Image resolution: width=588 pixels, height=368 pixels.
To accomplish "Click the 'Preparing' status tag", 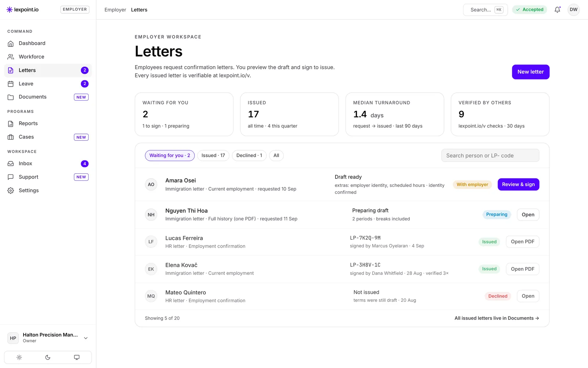I will coord(496,215).
